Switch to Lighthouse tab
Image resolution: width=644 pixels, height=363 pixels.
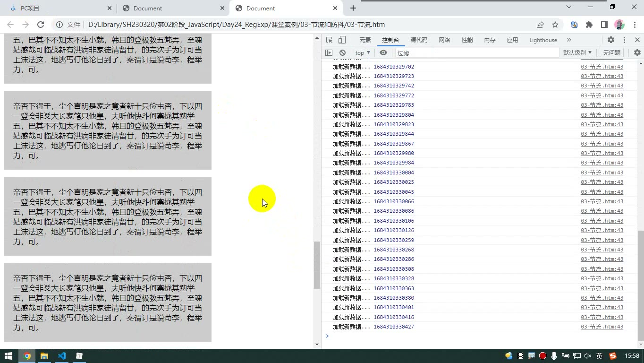543,40
